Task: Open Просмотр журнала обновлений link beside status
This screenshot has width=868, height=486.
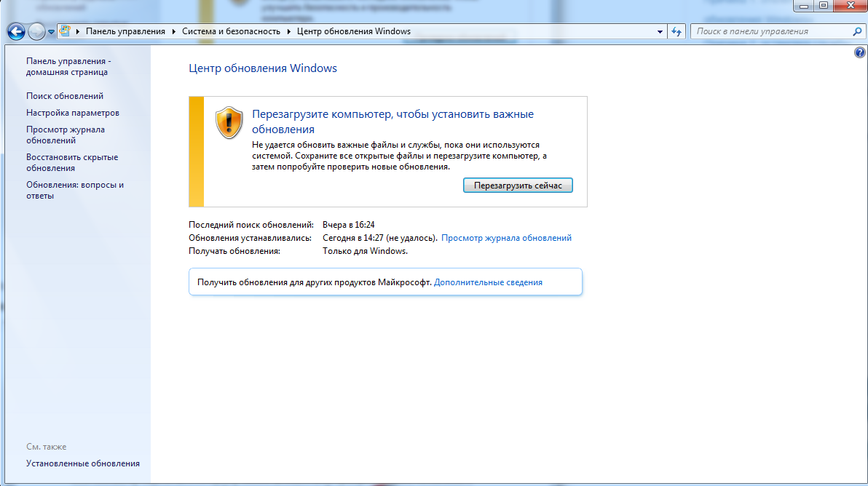Action: click(x=506, y=238)
